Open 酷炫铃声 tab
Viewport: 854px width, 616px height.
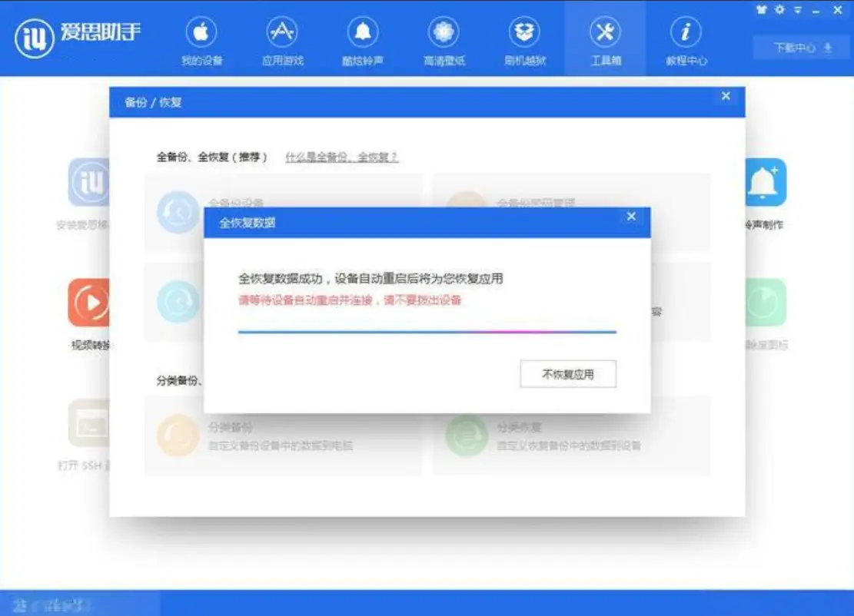363,41
